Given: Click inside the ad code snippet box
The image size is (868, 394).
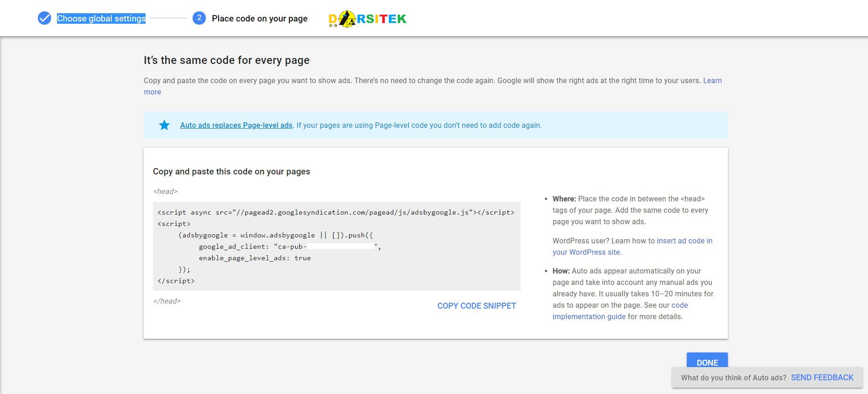Looking at the screenshot, I should (337, 246).
